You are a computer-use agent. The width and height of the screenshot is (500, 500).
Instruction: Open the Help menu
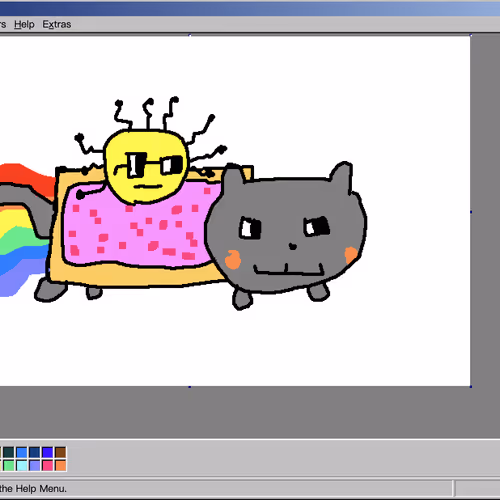tap(24, 24)
